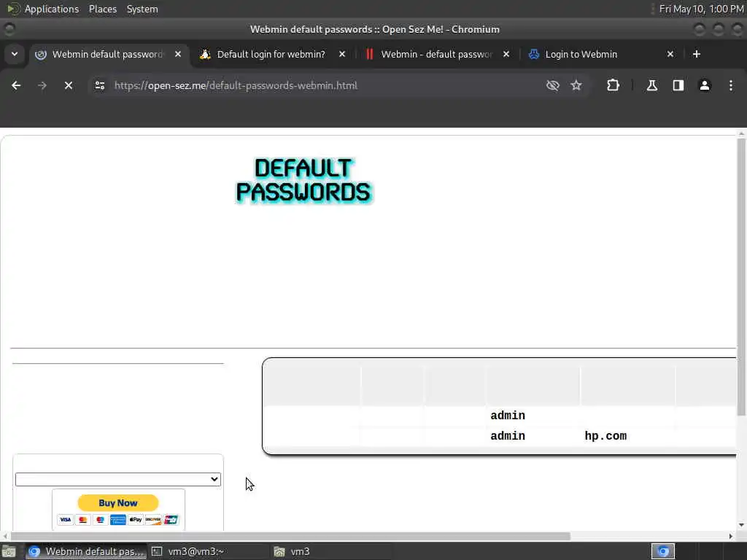Open Chromium three-dot menu
The width and height of the screenshot is (747, 560).
coord(731,85)
